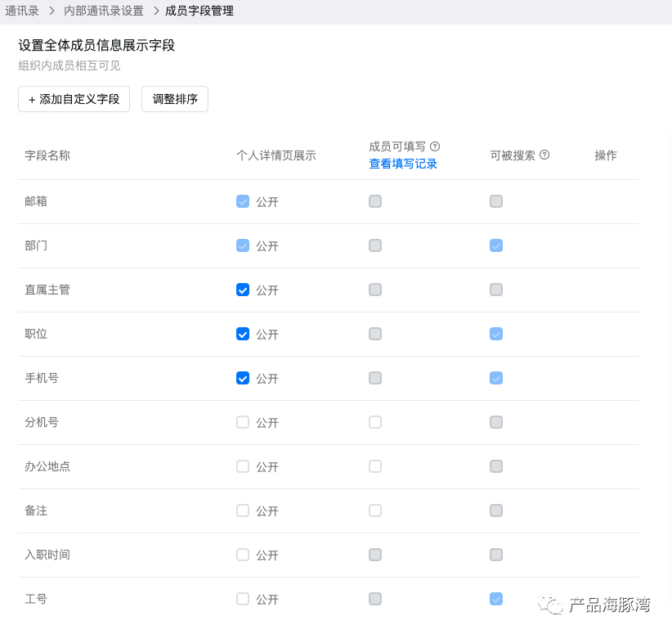This screenshot has width=672, height=634.
Task: Check 工号 公开 display checkbox
Action: click(243, 599)
